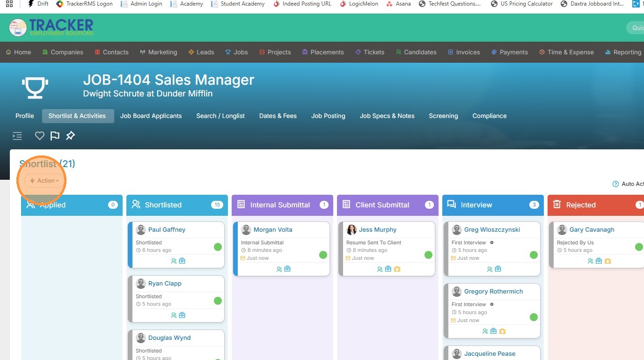
Task: Open Ryan Clapp's candidate record
Action: [165, 284]
